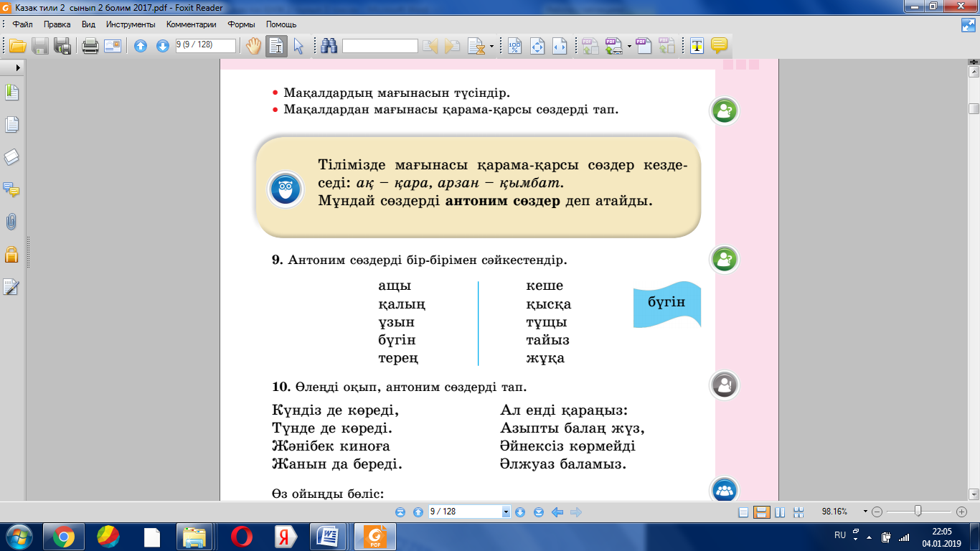Select the Highlight text tool
The height and width of the screenshot is (551, 980).
(697, 46)
